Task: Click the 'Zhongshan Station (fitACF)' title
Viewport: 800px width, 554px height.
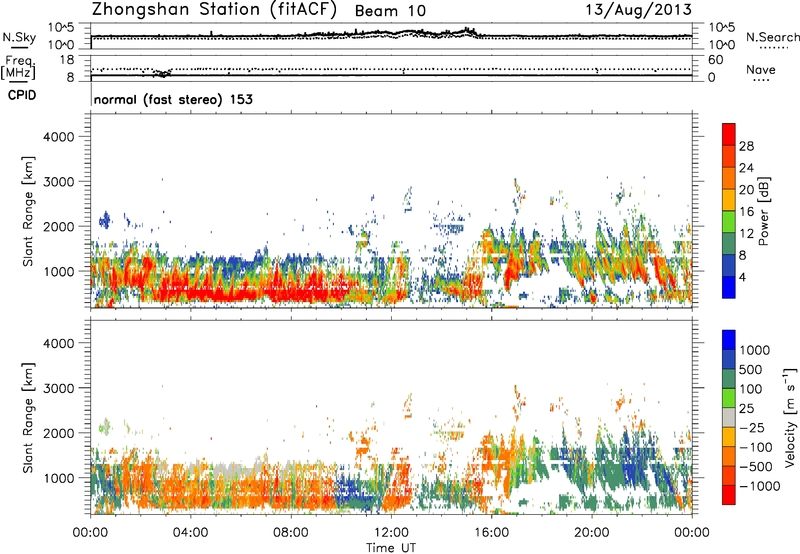Action: (x=214, y=10)
